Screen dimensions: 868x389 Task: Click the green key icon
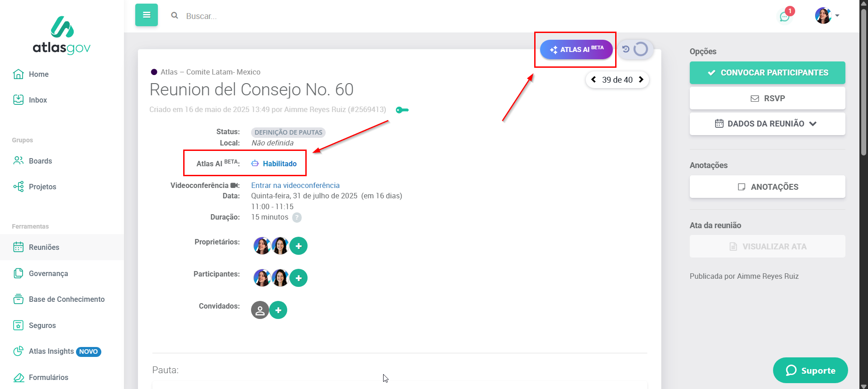(402, 110)
